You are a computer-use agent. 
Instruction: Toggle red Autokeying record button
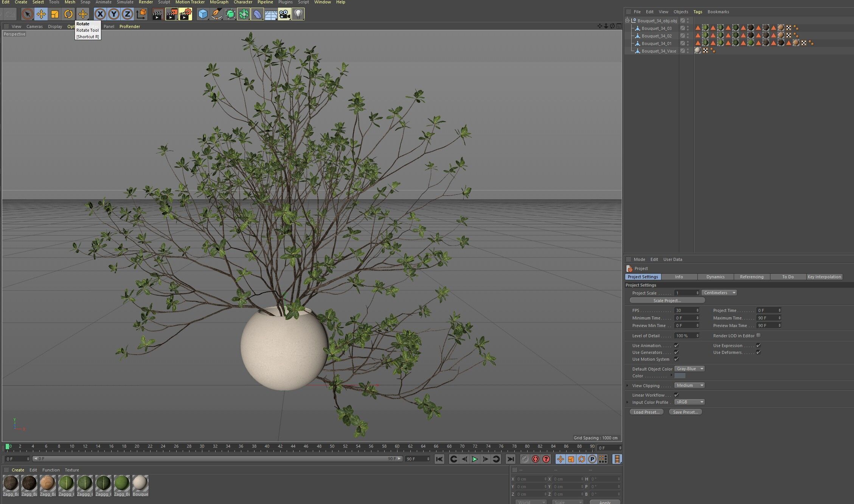pos(536,459)
